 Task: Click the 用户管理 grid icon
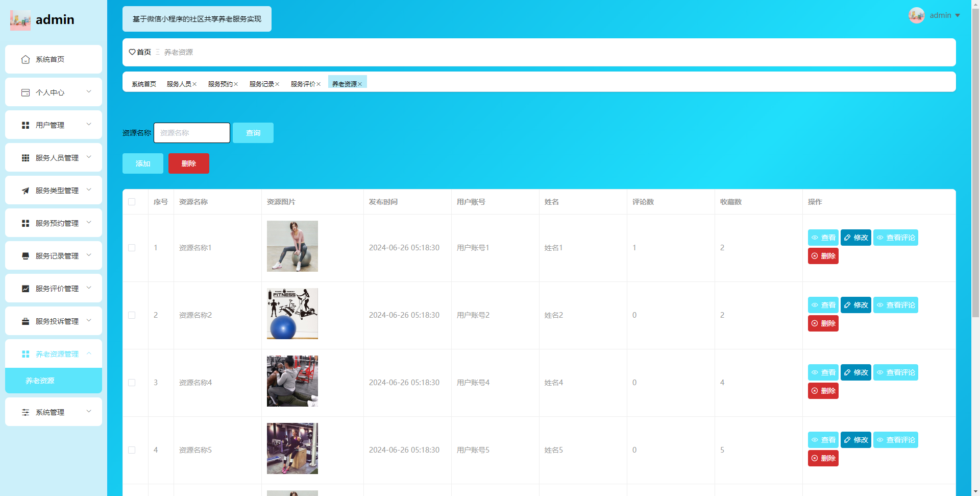(x=26, y=125)
